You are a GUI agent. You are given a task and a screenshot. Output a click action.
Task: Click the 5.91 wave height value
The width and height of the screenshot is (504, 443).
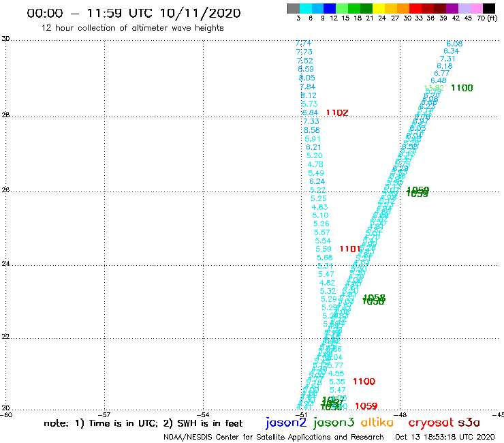[313, 139]
